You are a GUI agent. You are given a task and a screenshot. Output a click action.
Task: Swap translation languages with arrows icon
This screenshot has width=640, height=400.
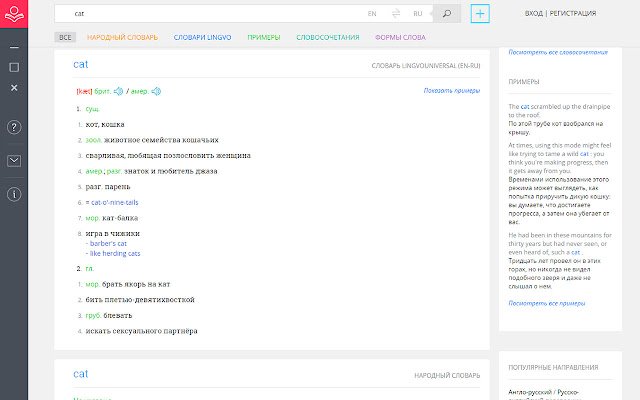point(396,14)
